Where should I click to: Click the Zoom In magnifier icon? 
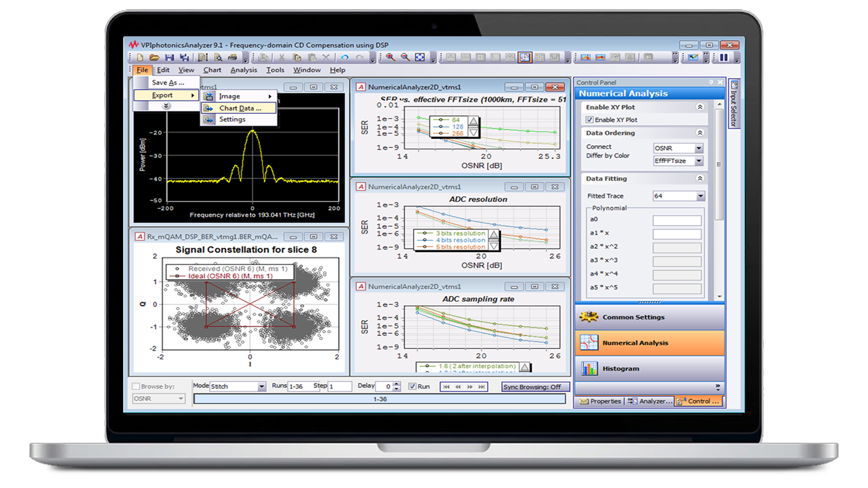391,57
